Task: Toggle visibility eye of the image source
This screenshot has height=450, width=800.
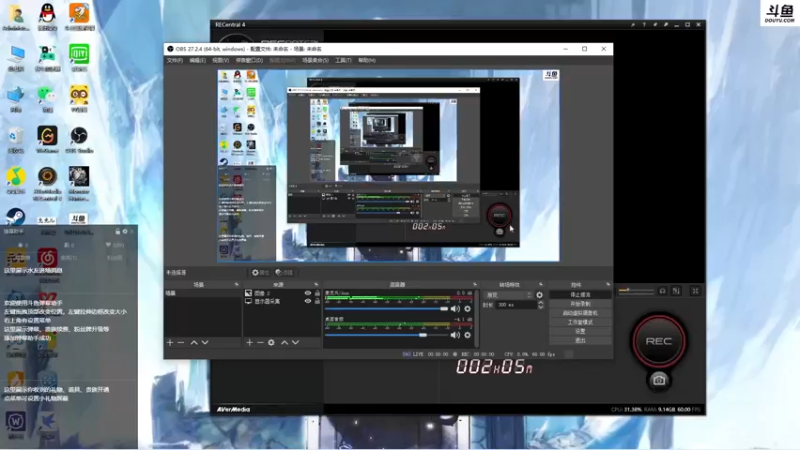Action: pyautogui.click(x=308, y=293)
